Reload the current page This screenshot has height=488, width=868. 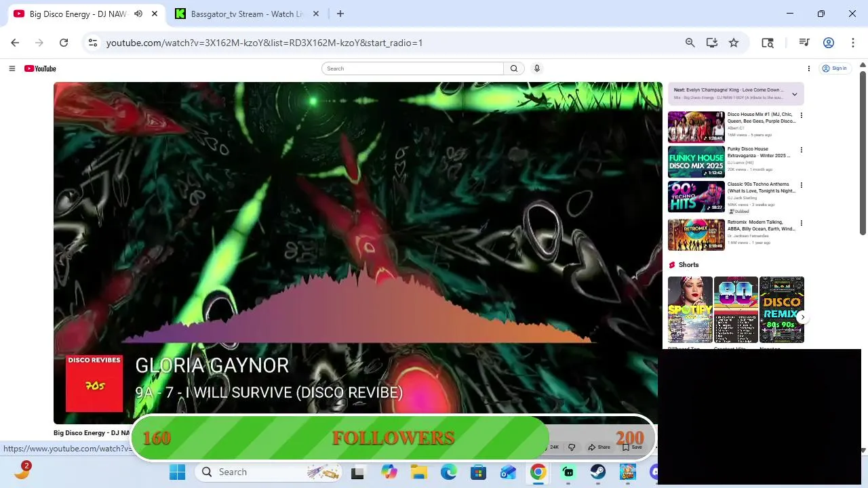pos(64,43)
